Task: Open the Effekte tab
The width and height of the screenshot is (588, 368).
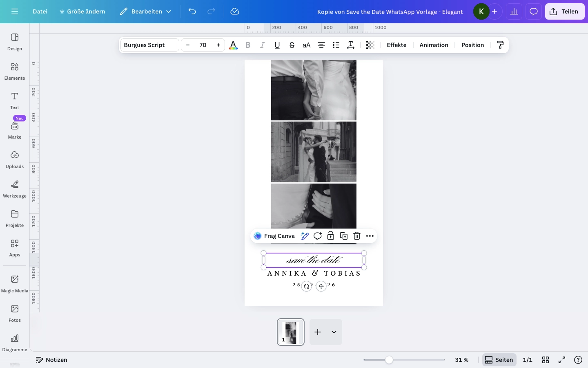Action: pyautogui.click(x=396, y=45)
